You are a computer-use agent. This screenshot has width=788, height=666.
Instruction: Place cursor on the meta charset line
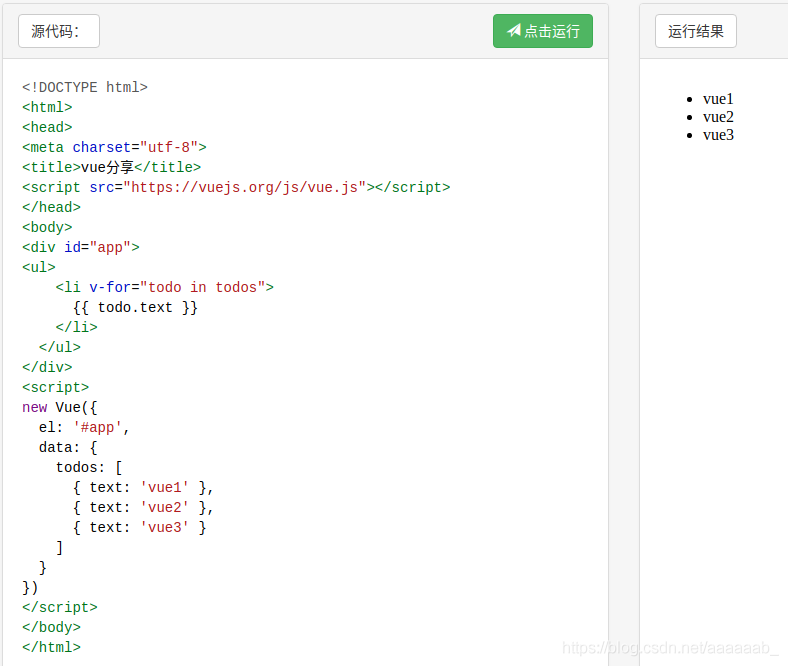[x=114, y=147]
